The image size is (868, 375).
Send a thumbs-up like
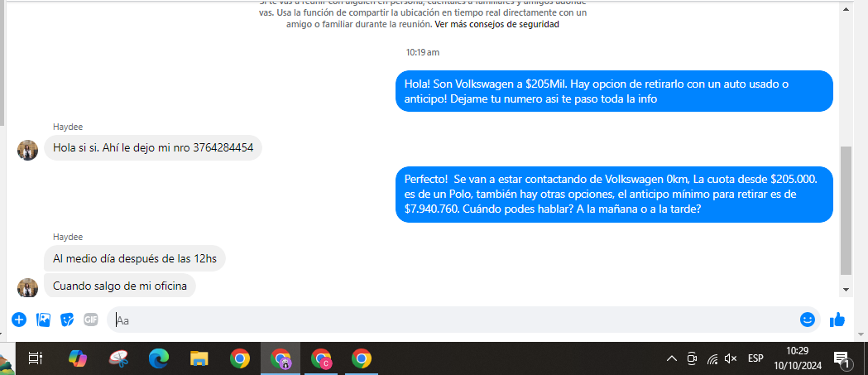point(837,320)
